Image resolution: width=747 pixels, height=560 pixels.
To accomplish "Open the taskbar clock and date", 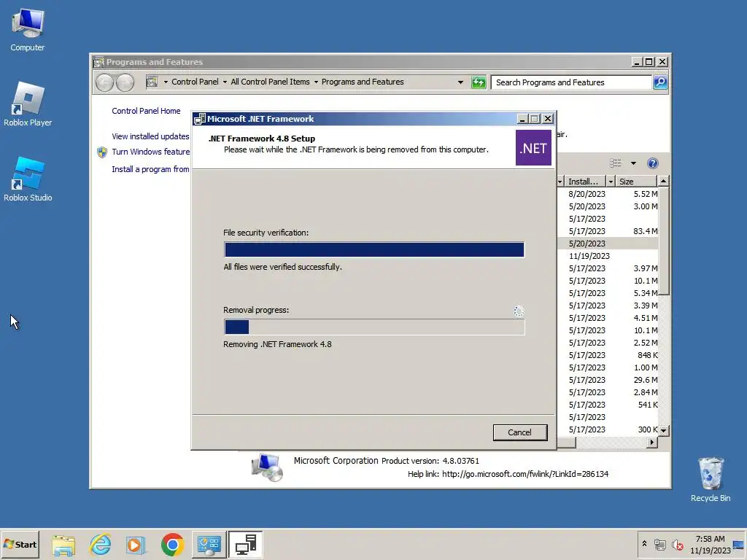I will point(710,544).
